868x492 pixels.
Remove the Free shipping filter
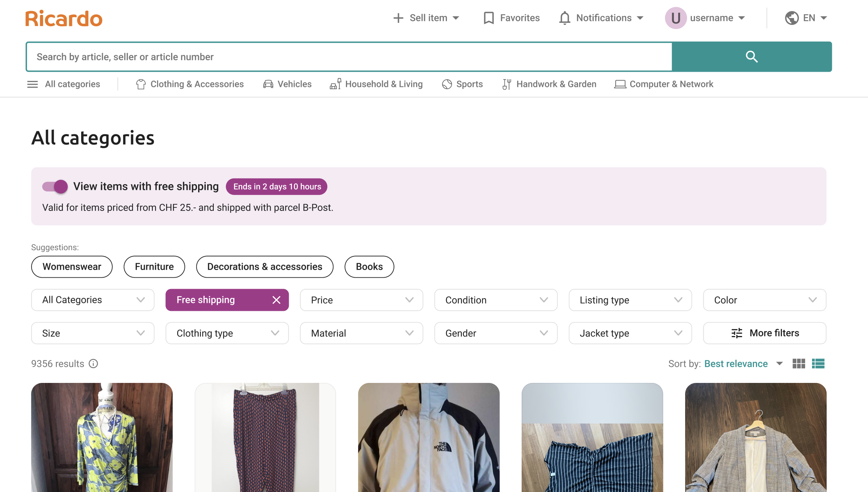(277, 300)
